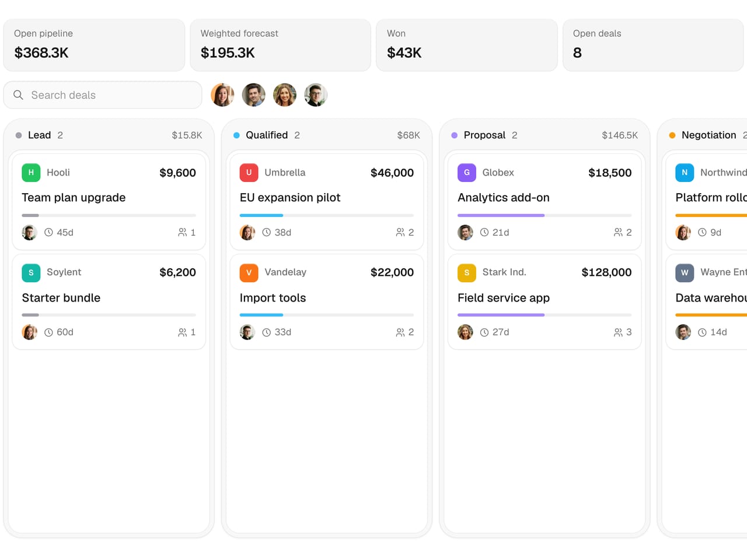Click the clock icon next to 14d
The image size is (747, 560).
click(x=703, y=332)
